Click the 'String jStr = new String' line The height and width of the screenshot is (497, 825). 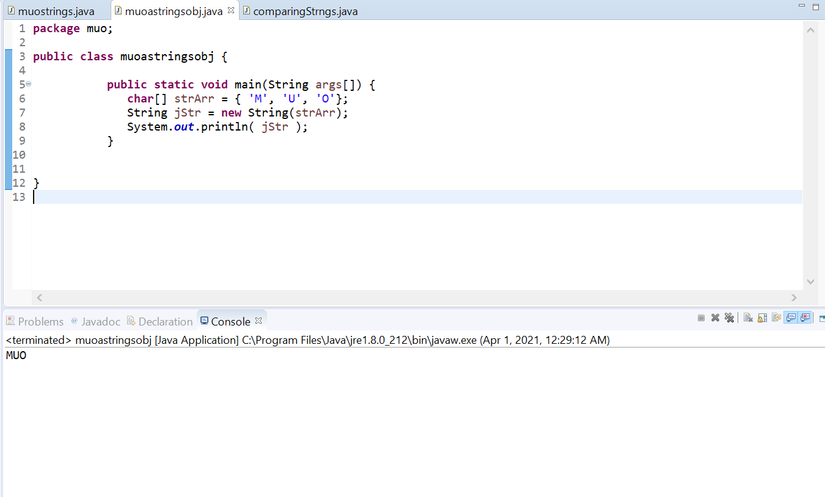237,113
